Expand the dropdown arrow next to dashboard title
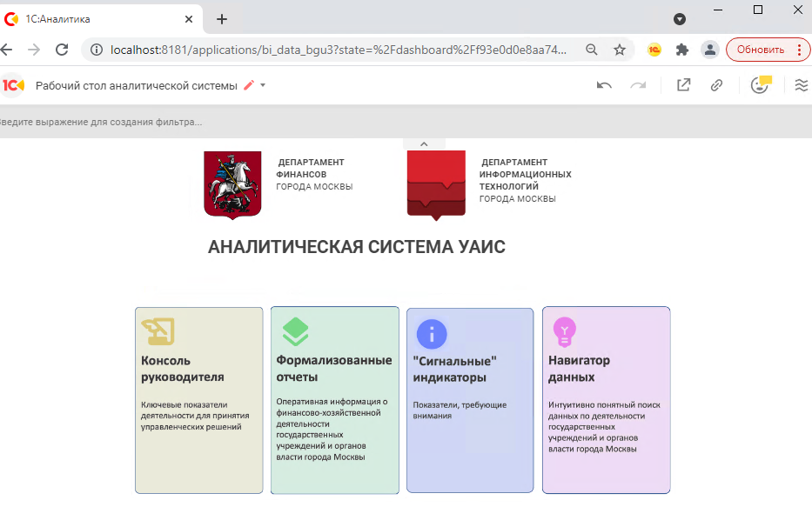Viewport: 812px width, 507px height. point(263,85)
